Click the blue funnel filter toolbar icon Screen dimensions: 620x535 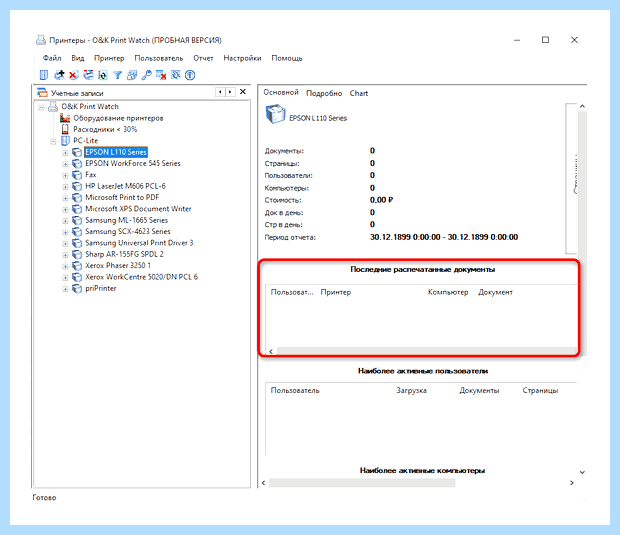click(117, 75)
